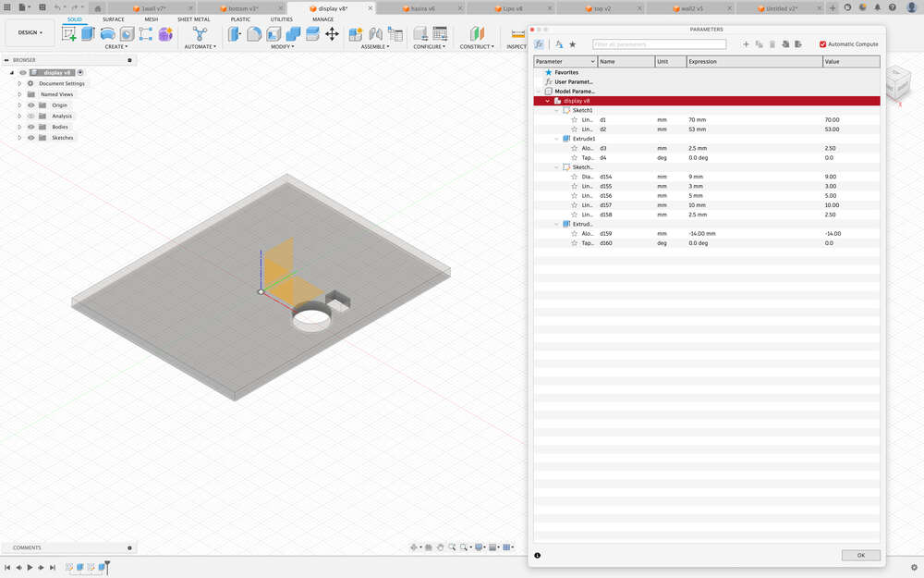
Task: Click the Expression column header
Action: tap(754, 61)
